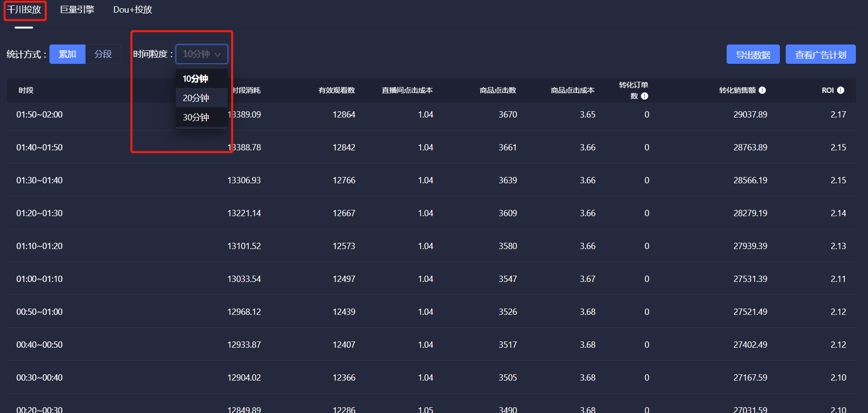
Task: Click info icon next to 转化销售额
Action: [x=762, y=90]
